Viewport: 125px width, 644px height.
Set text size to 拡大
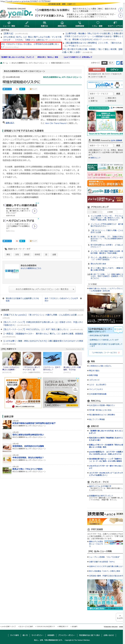tap(111, 63)
